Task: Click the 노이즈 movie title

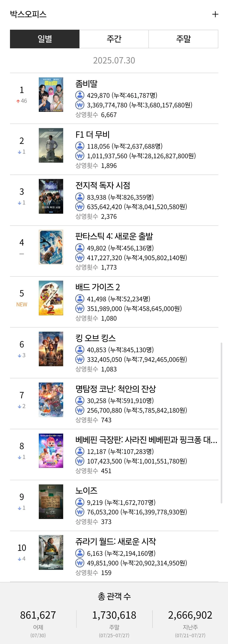Action: pyautogui.click(x=86, y=491)
